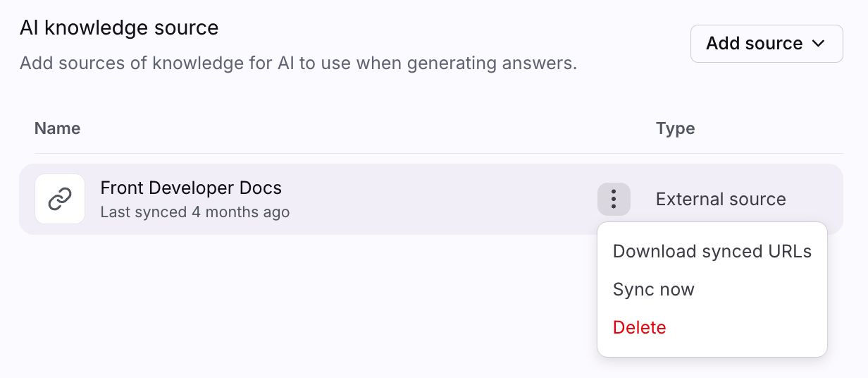Click the description text about adding sources

pos(298,63)
